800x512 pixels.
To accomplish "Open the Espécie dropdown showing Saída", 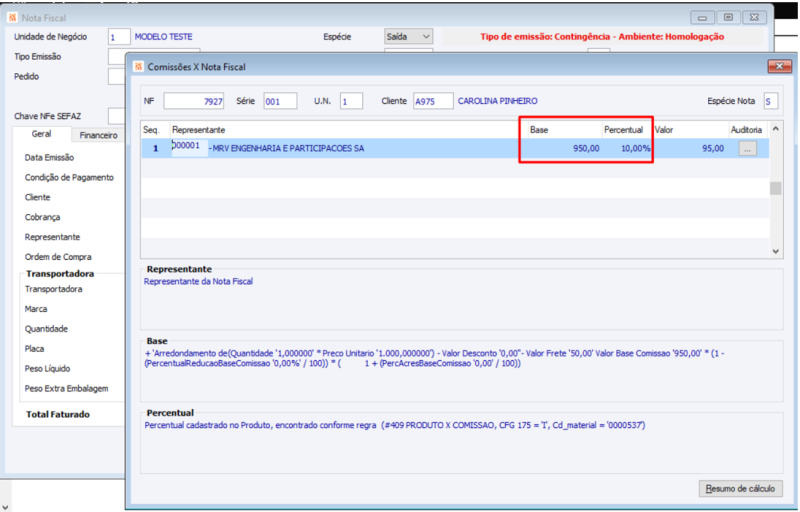I will coord(408,37).
